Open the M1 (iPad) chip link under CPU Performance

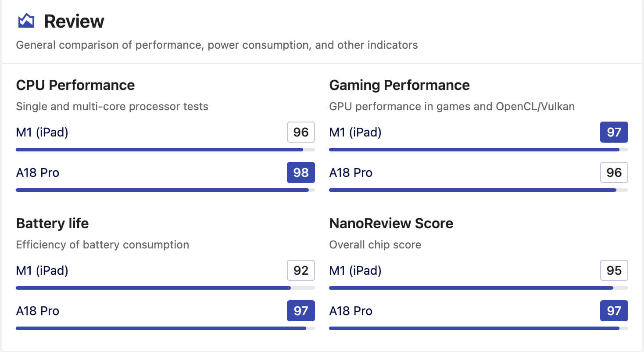click(x=42, y=132)
